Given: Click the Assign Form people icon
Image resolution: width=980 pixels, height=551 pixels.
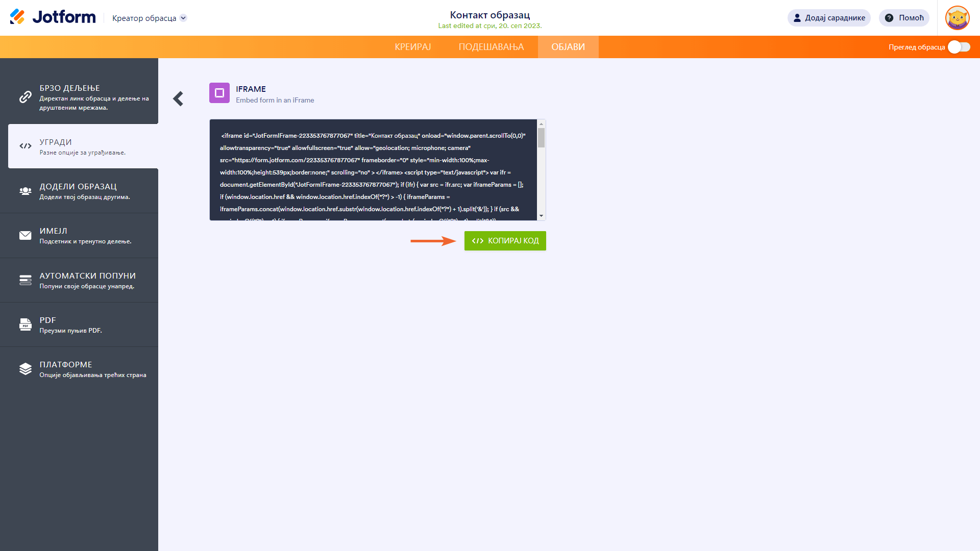Looking at the screenshot, I should pos(25,191).
